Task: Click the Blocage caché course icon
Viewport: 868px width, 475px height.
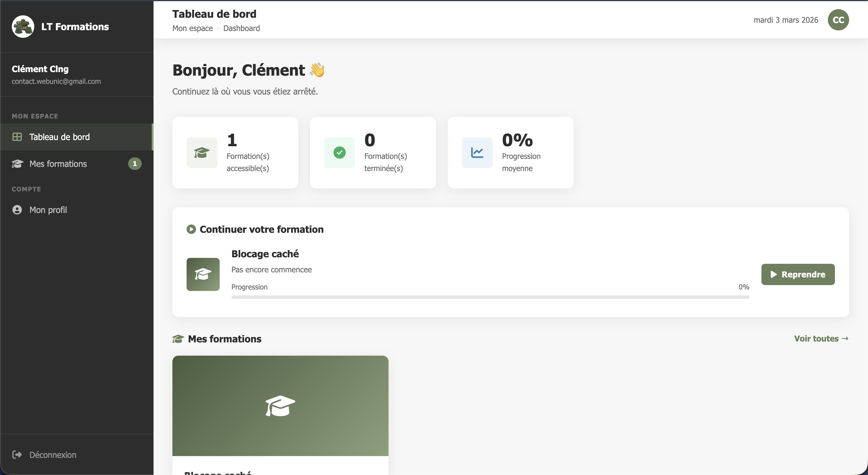Action: point(203,274)
